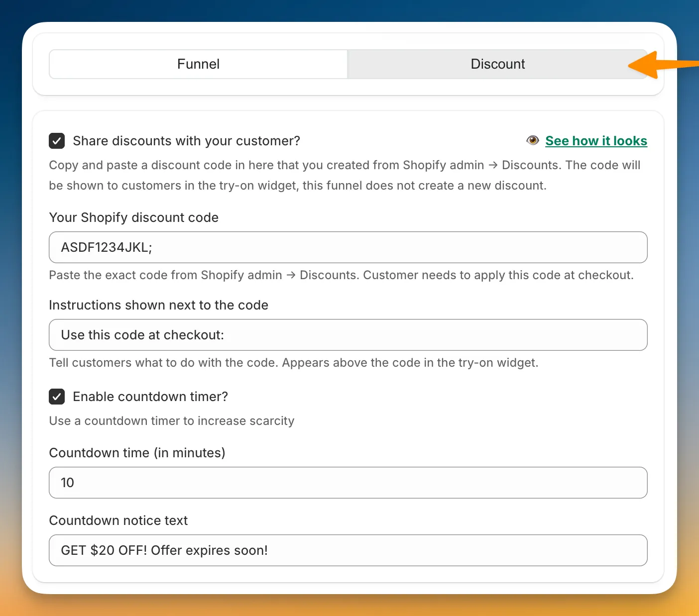
Task: Click the 'Countdown time (in minutes)' label
Action: [137, 453]
